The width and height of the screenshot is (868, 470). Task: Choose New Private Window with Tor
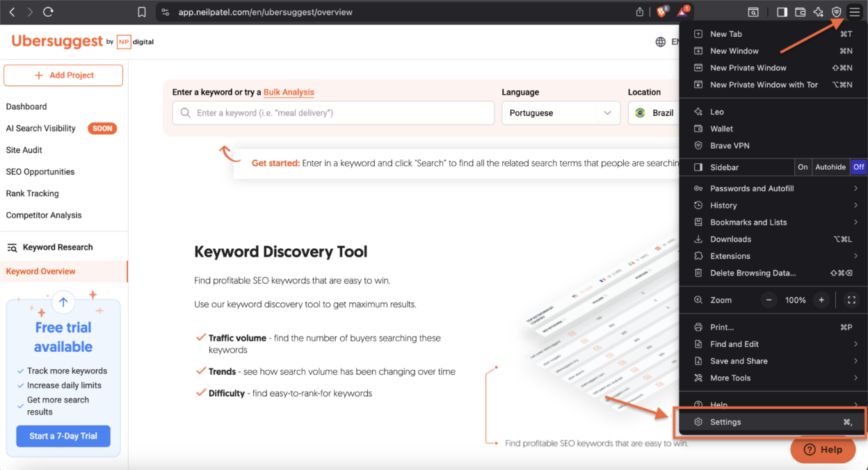tap(773, 85)
